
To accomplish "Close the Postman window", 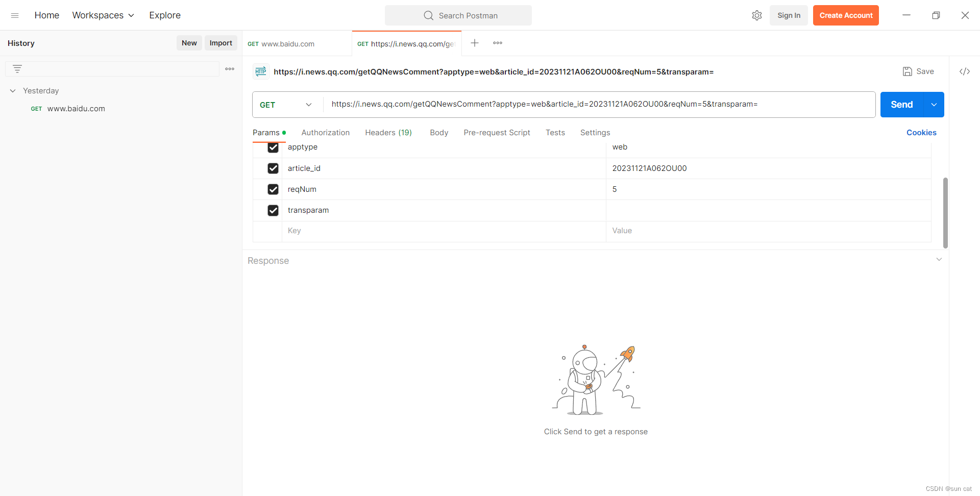I will tap(965, 15).
